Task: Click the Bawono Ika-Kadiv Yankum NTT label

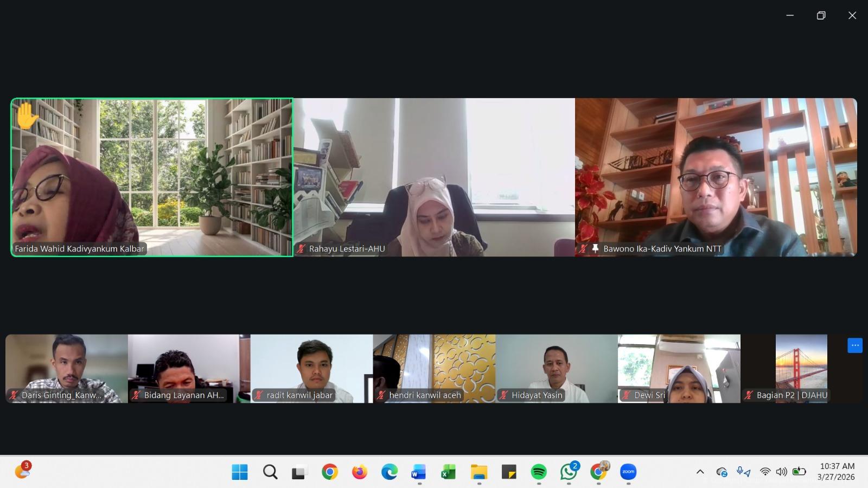Action: pos(662,249)
